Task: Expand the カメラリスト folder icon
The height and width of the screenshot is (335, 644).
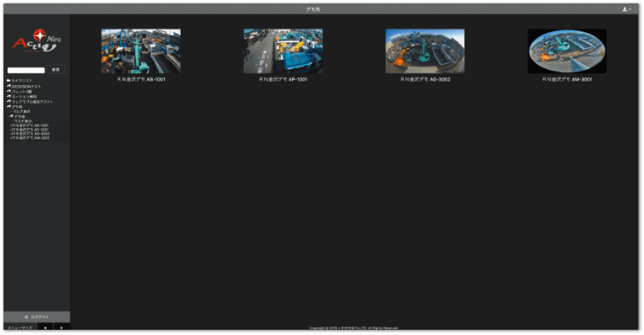Action: tap(9, 81)
